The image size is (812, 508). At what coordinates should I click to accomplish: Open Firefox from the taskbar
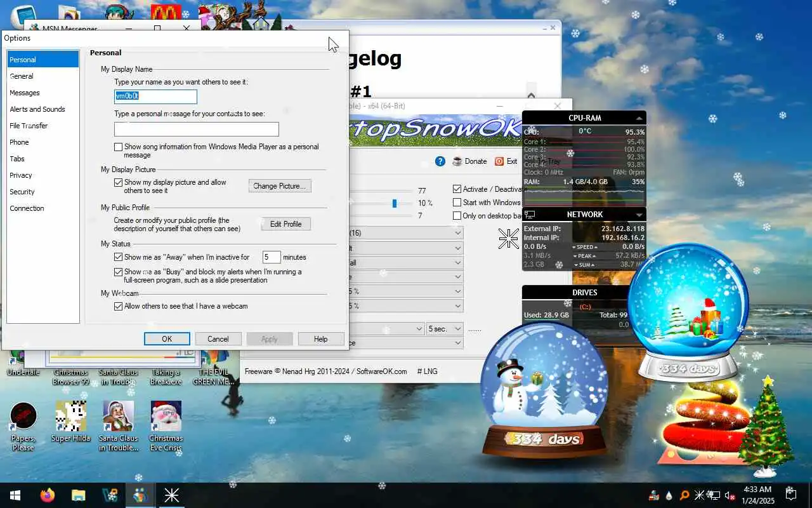48,495
